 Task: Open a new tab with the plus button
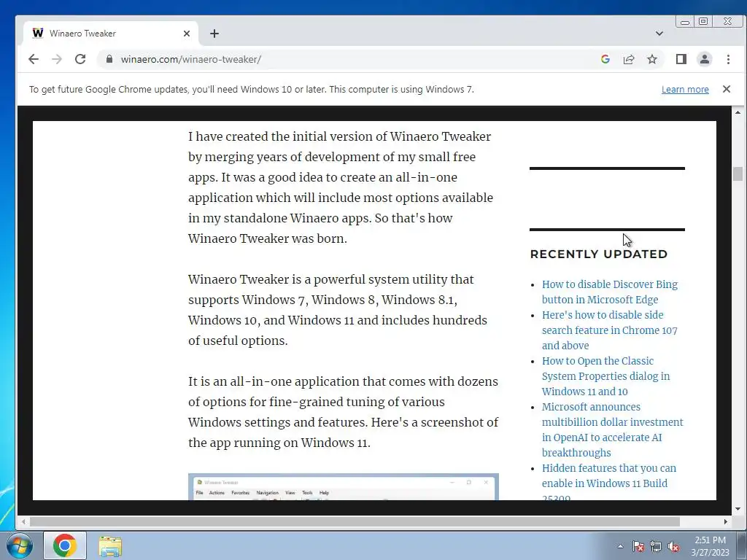click(214, 34)
